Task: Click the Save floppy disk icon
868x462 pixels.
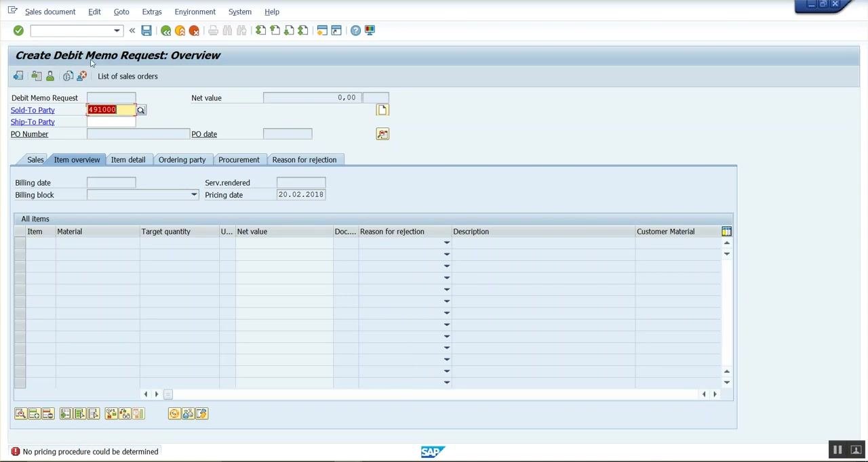Action: pos(146,30)
